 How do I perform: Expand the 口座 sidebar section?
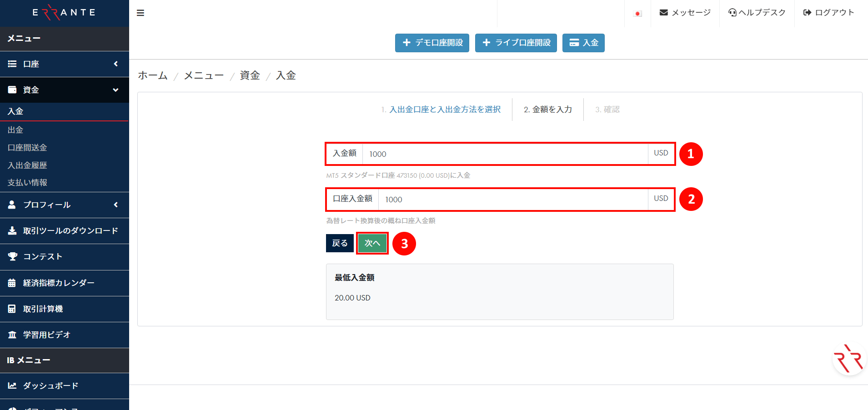64,64
